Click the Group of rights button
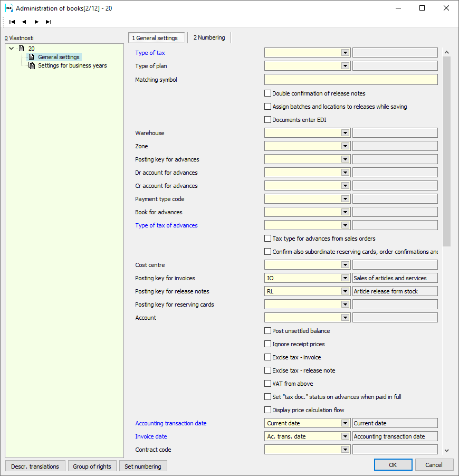 tap(92, 467)
